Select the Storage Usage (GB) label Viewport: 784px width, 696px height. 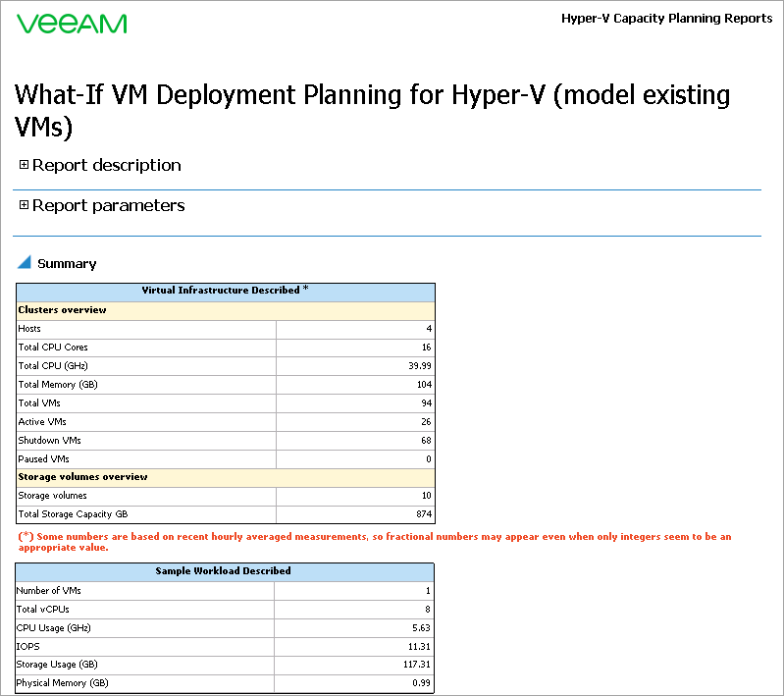coord(57,665)
